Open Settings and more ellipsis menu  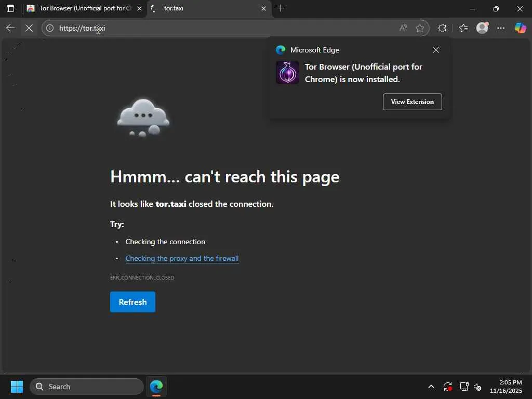point(501,28)
